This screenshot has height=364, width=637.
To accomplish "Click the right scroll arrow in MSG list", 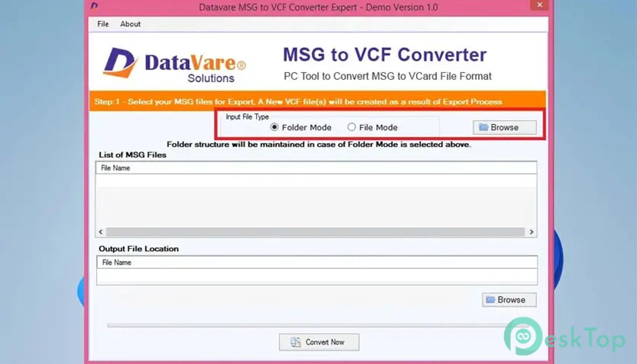I will [x=531, y=232].
